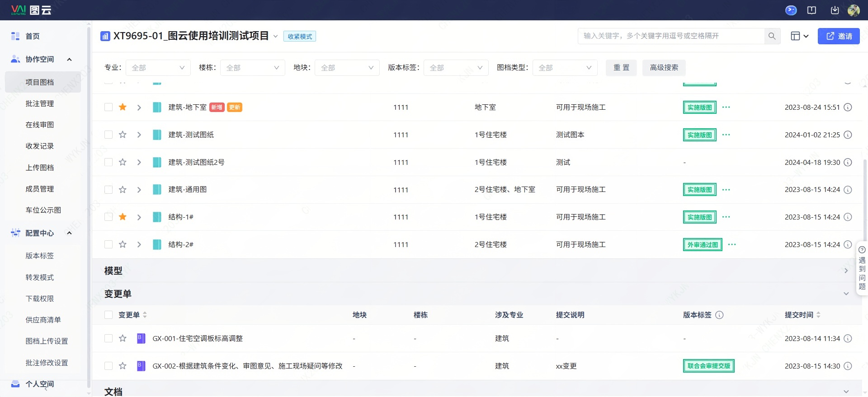The height and width of the screenshot is (397, 868).
Task: Check the 建筑-测试图纸2号 row checkbox
Action: coord(108,162)
